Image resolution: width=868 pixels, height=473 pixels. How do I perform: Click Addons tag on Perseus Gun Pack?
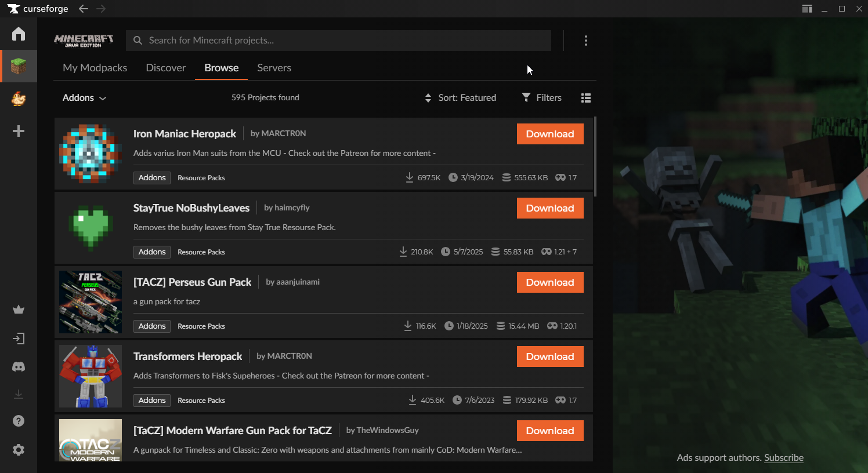[152, 326]
